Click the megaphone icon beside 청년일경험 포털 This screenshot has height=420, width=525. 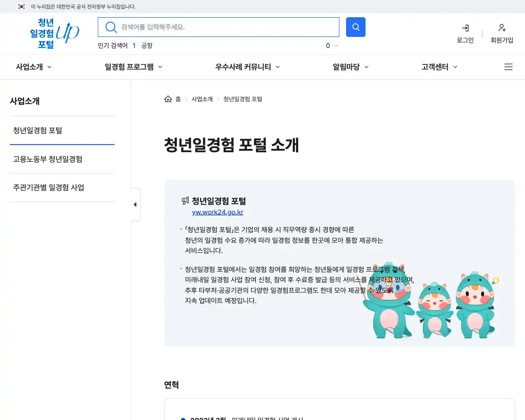point(185,201)
